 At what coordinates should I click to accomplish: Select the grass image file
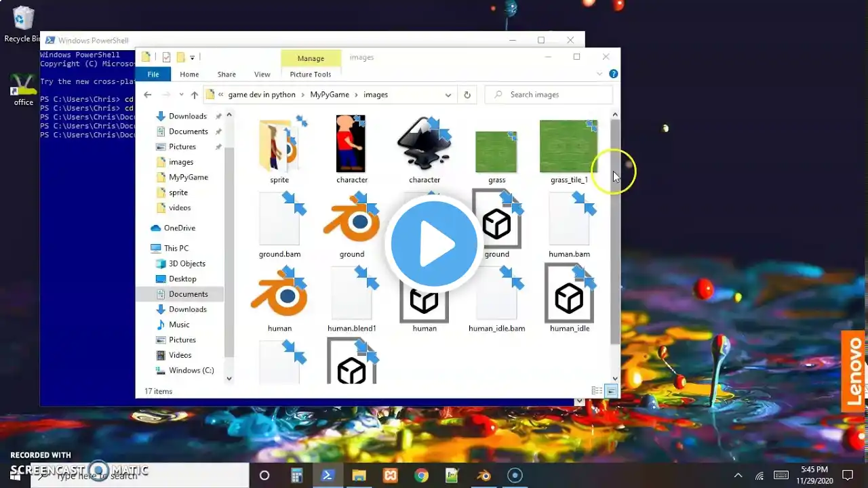497,155
